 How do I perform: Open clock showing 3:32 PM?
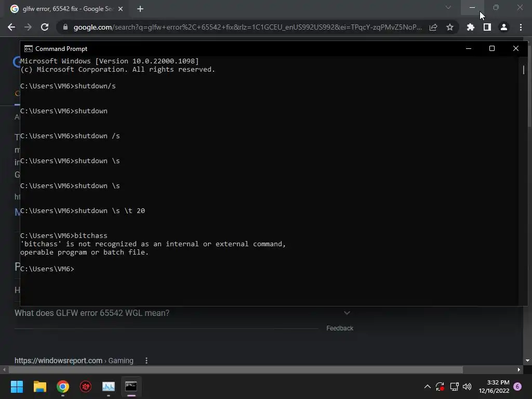494,387
